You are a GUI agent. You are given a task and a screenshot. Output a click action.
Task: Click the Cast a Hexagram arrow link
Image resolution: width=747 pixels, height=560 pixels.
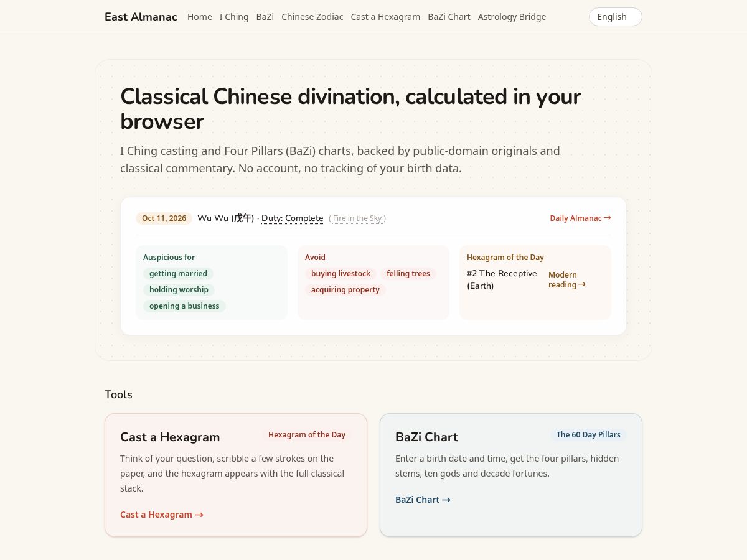[x=162, y=515]
